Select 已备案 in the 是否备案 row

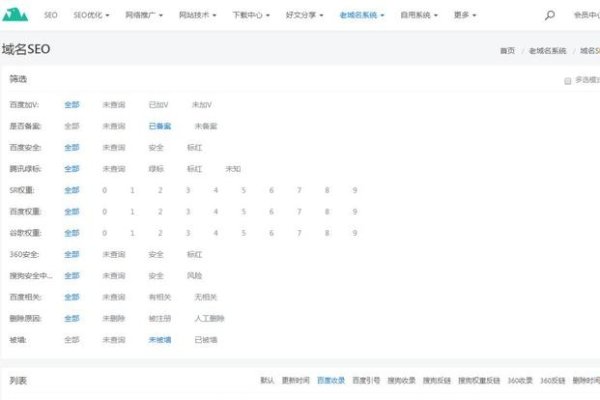click(160, 126)
